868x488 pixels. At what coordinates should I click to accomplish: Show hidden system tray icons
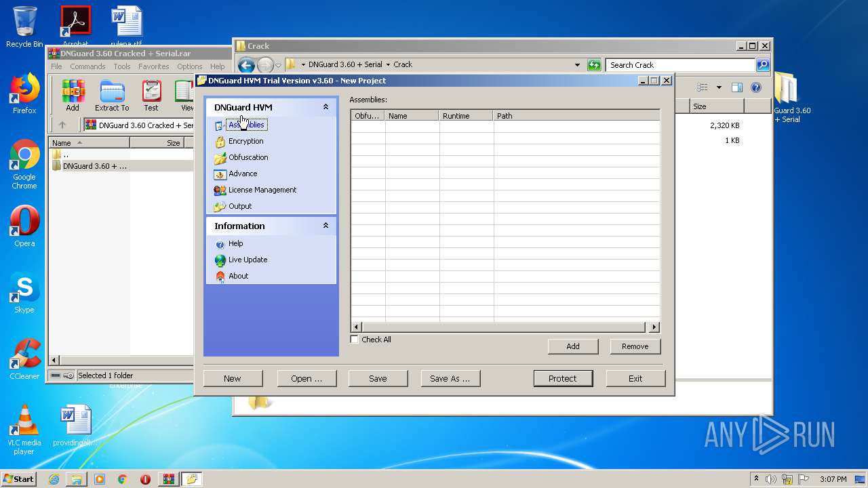[756, 479]
